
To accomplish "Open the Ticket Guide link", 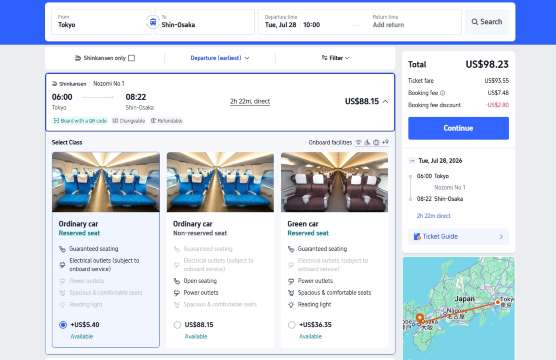I will click(458, 236).
